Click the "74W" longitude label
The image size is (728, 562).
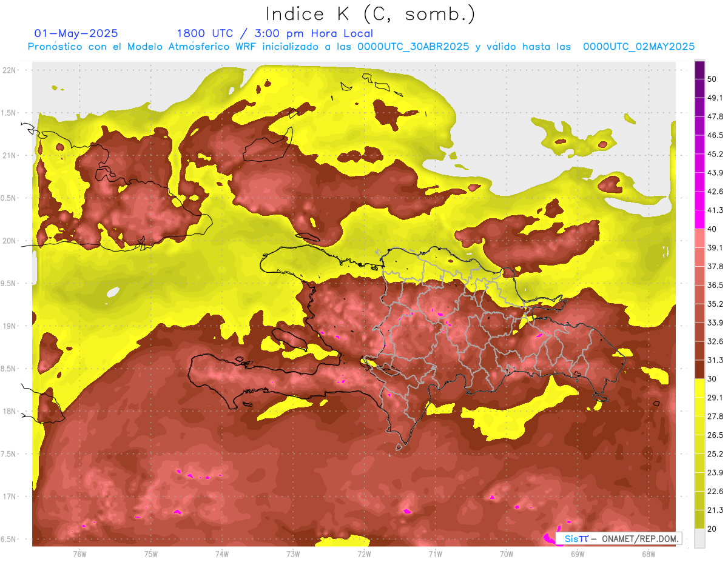tap(222, 554)
